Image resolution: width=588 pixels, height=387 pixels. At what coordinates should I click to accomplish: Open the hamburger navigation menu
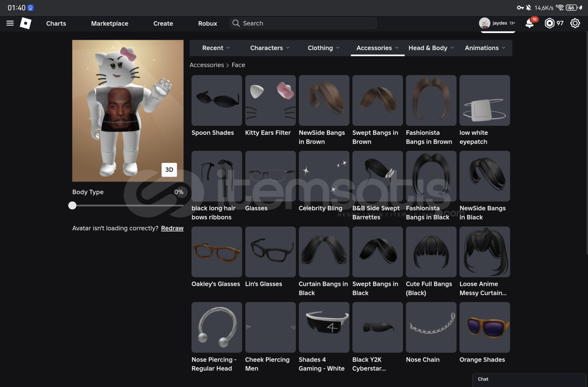pyautogui.click(x=10, y=23)
